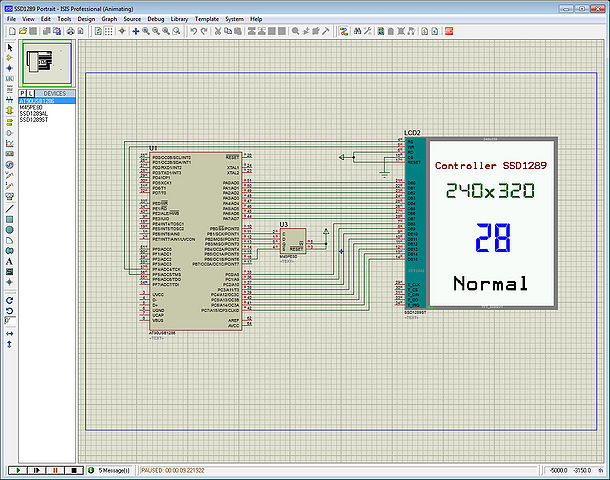This screenshot has width=610, height=480.
Task: Toggle the false origin toolbar button
Action: coord(122,31)
